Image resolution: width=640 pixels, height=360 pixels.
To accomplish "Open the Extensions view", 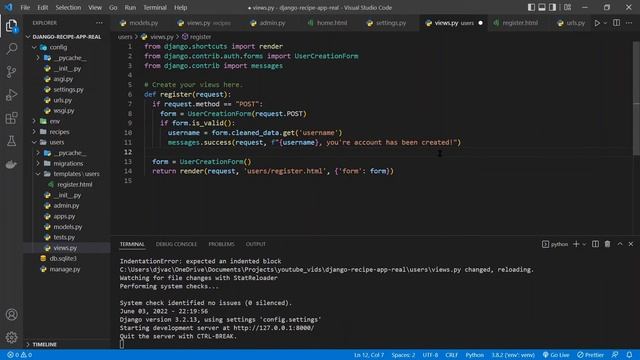I will tap(11, 118).
